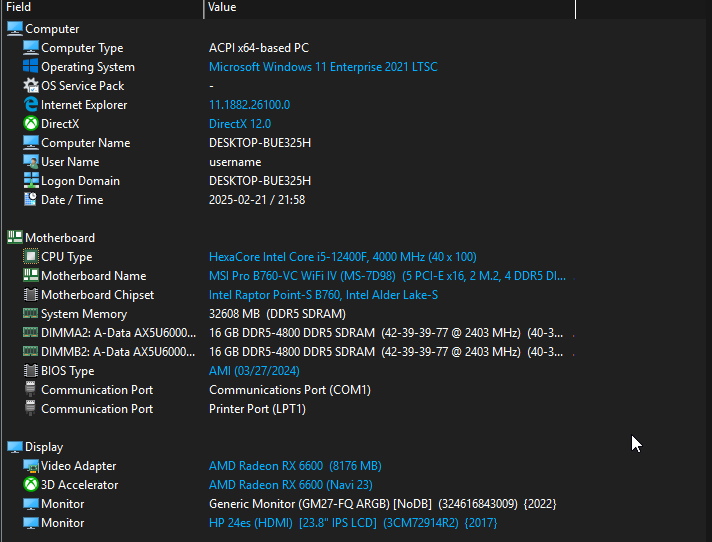This screenshot has height=542, width=712.
Task: Open the Intel Raptor Point-S B760 chipset link
Action: tap(323, 295)
